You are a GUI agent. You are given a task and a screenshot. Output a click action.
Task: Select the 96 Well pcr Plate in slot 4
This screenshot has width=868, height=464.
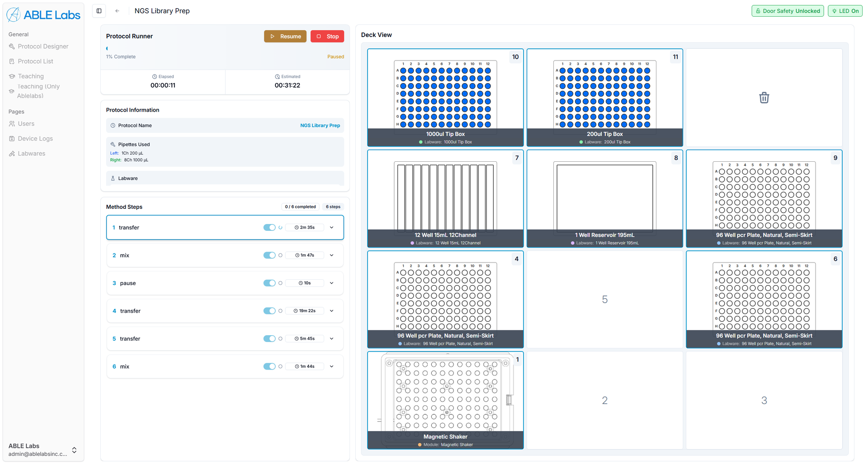click(x=445, y=300)
